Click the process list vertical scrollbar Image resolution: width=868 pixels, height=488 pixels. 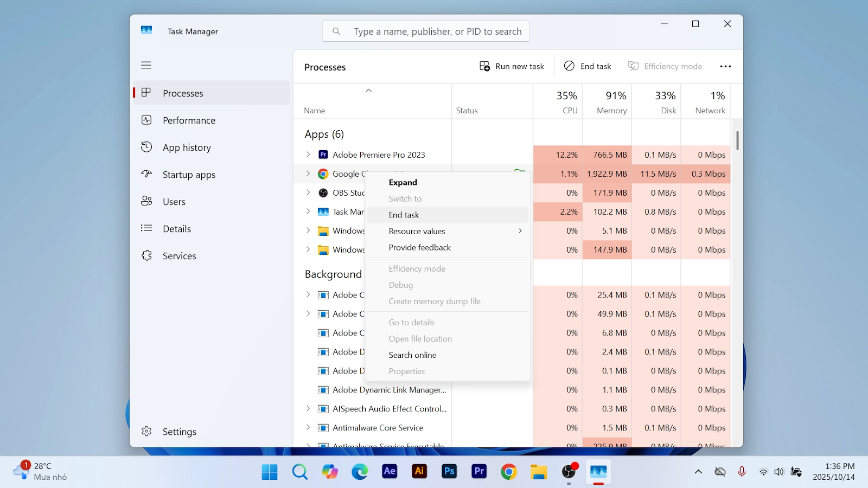click(x=737, y=140)
